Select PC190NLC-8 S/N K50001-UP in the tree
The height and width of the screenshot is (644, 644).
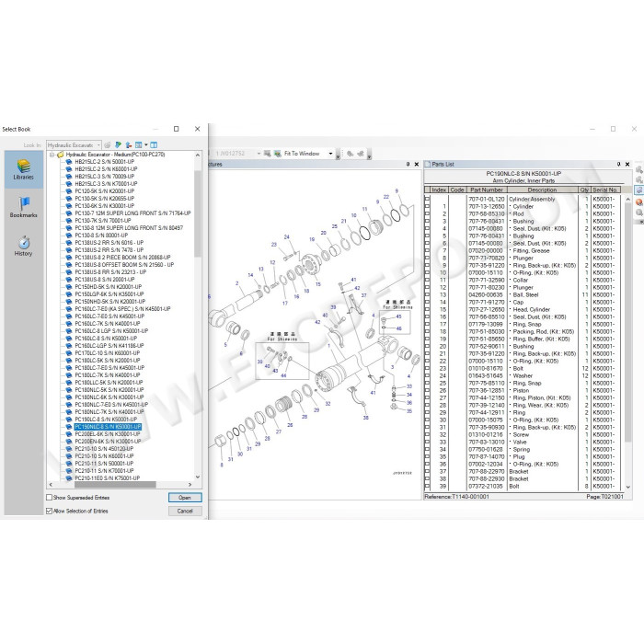[x=108, y=427]
